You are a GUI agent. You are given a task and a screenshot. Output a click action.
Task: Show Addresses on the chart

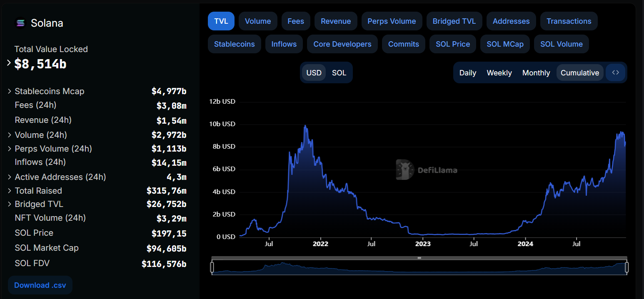click(511, 21)
